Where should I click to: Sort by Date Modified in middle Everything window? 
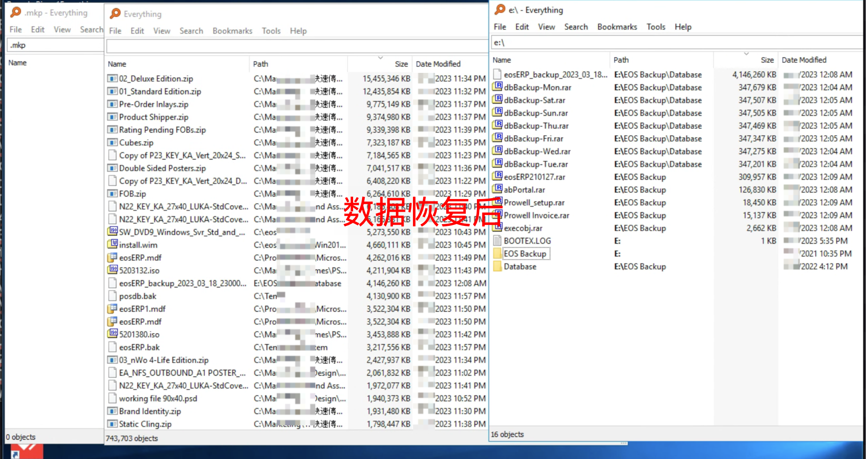[451, 64]
